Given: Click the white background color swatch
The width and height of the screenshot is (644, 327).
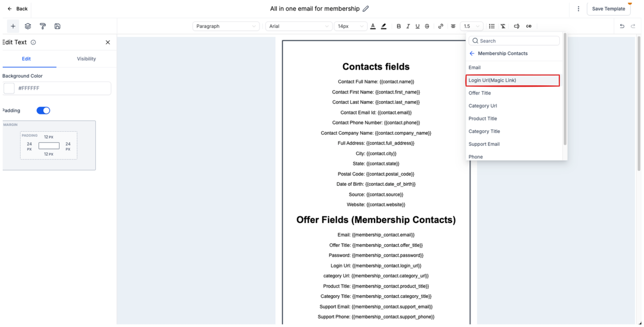Looking at the screenshot, I should 9,88.
